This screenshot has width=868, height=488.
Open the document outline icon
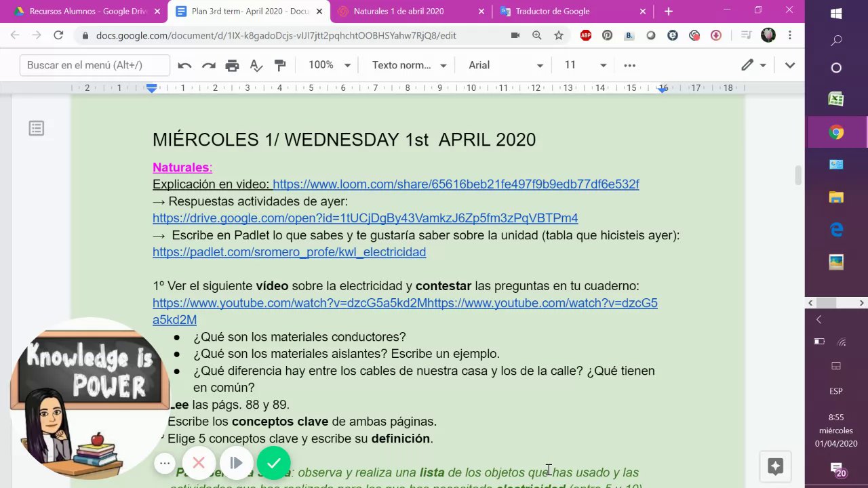[x=37, y=128]
